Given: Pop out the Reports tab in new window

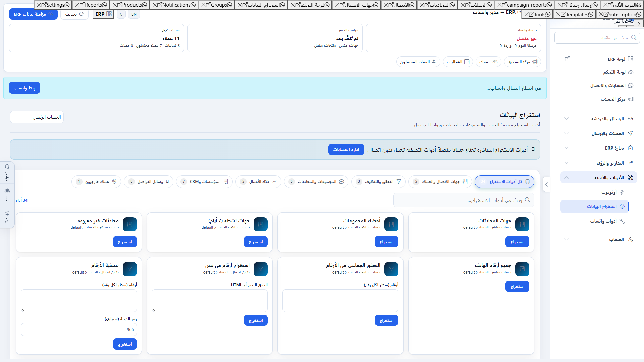Looking at the screenshot, I should [x=82, y=5].
